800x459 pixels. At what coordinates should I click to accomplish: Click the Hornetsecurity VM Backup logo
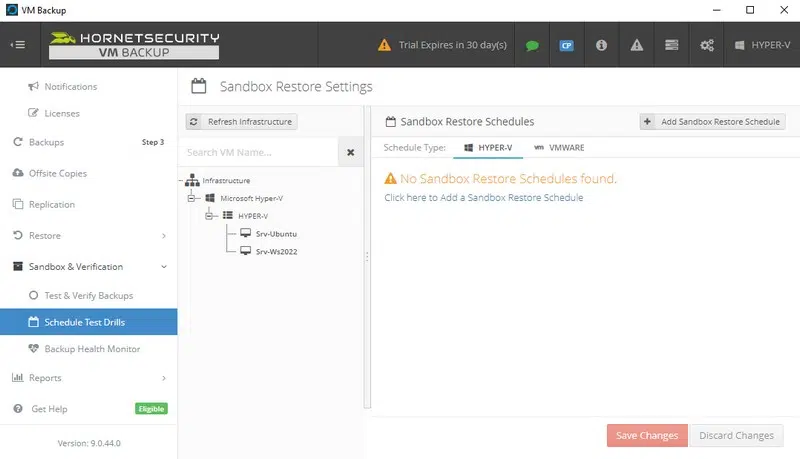tap(134, 45)
